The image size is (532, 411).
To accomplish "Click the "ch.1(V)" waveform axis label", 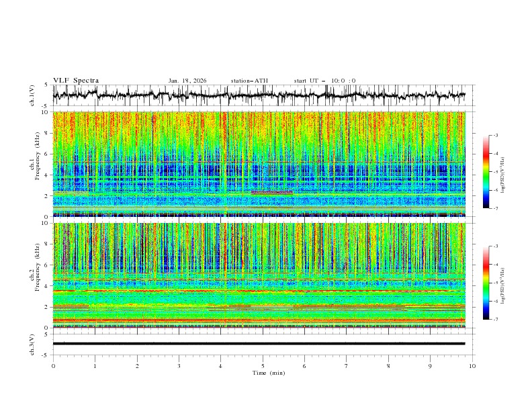I will (32, 95).
